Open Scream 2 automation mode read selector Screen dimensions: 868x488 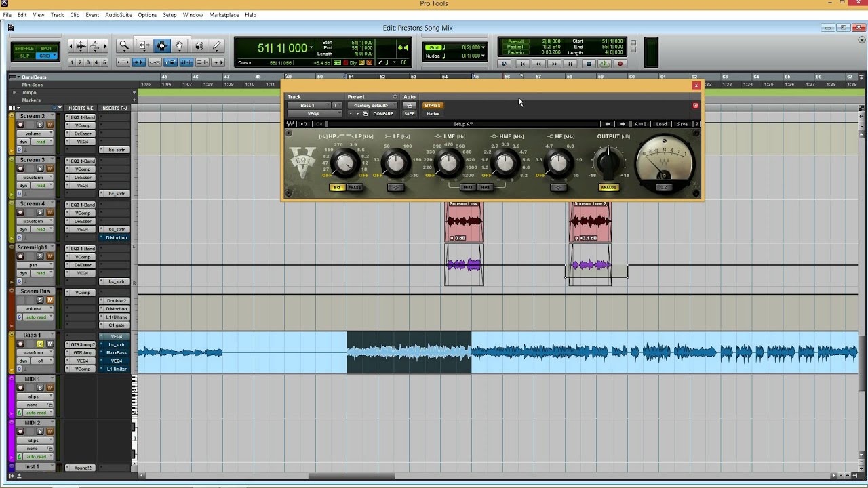[x=42, y=142]
